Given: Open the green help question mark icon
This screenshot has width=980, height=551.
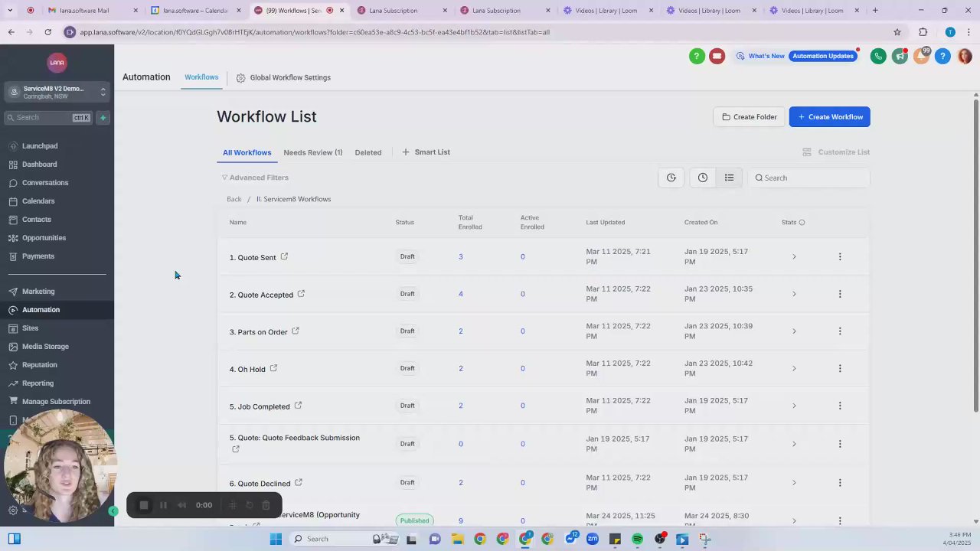Looking at the screenshot, I should 697,56.
